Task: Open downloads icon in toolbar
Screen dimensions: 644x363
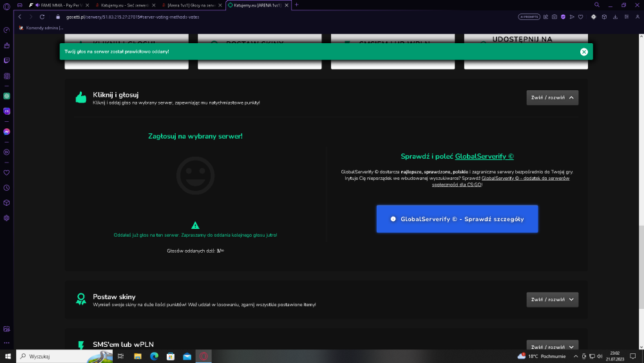Action: 615,17
